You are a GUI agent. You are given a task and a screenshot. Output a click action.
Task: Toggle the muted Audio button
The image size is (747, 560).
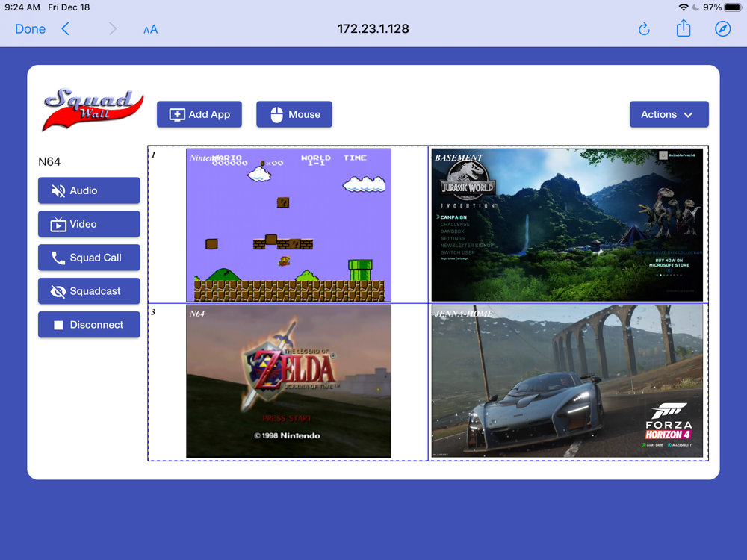[x=89, y=190]
